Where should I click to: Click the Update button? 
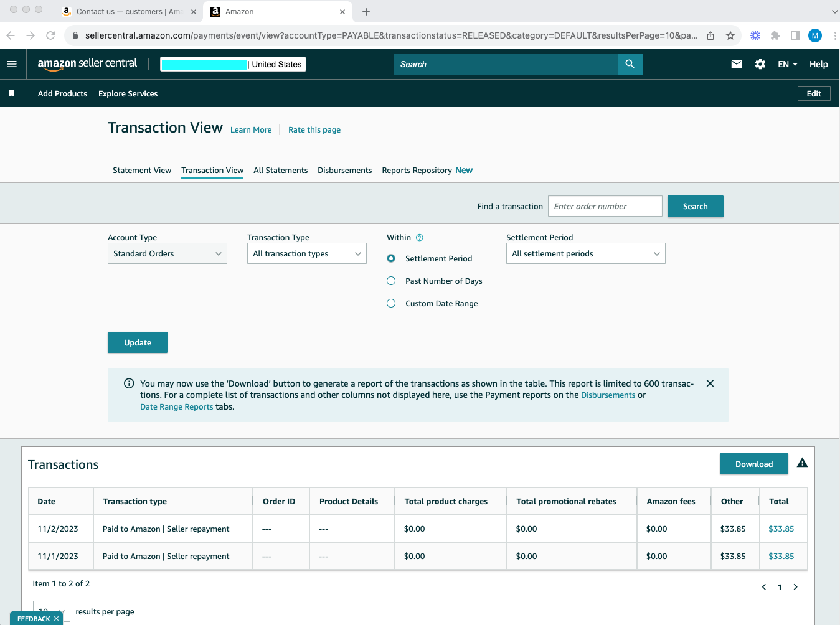[138, 342]
